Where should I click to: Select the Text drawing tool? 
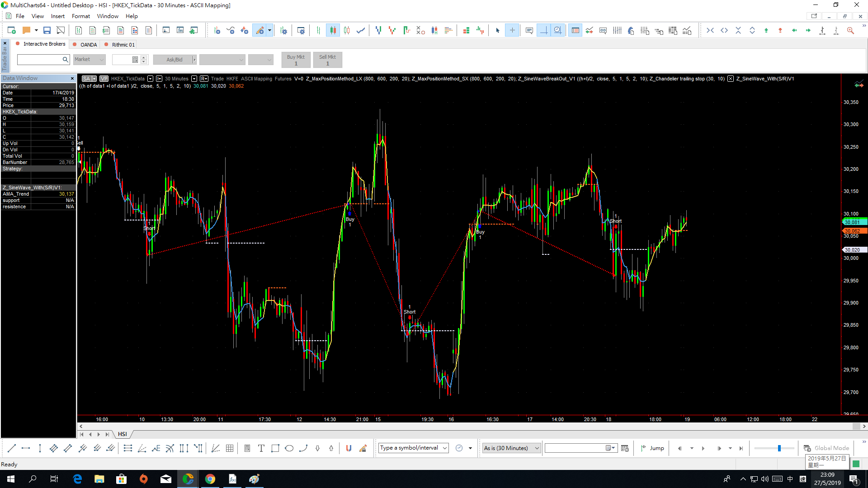point(261,448)
